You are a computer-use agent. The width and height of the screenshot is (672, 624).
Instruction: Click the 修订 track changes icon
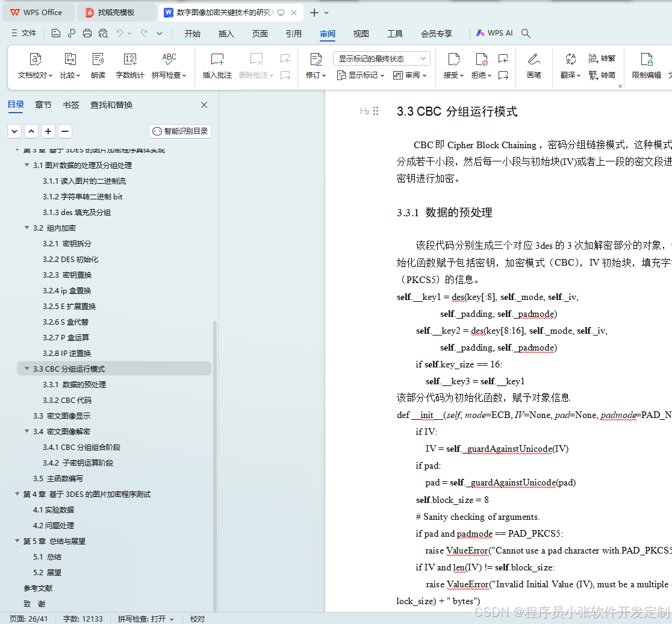coord(316,59)
